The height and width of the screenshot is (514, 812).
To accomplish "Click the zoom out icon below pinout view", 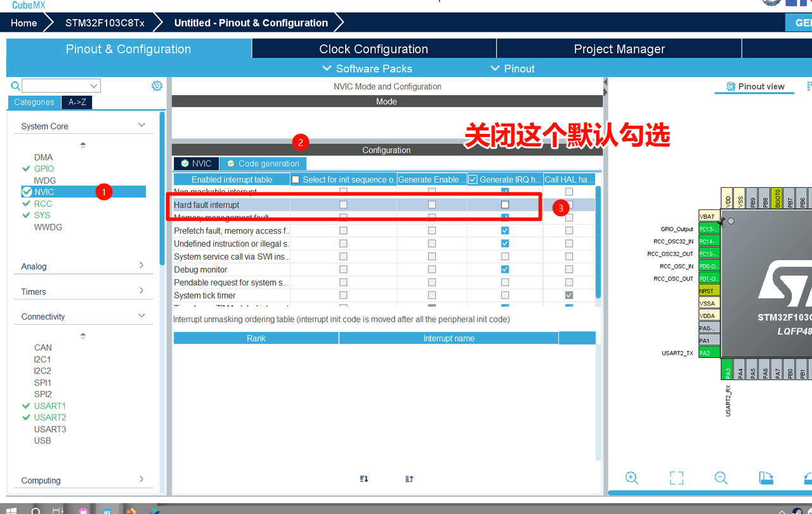I will tap(721, 478).
